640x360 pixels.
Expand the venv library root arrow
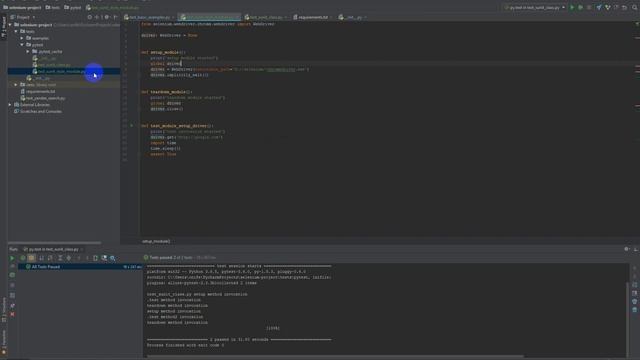16,85
